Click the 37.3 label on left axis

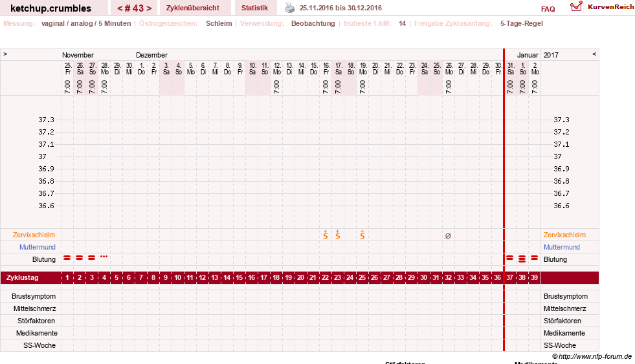tap(46, 120)
